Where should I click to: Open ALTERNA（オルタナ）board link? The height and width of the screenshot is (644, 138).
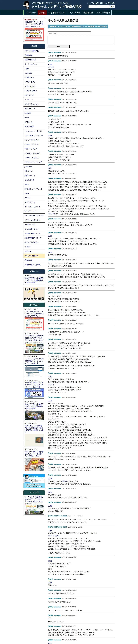[x=34, y=153]
